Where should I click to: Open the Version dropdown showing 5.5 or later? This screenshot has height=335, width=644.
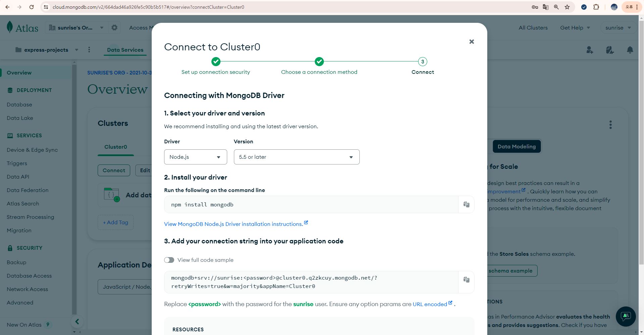[296, 157]
